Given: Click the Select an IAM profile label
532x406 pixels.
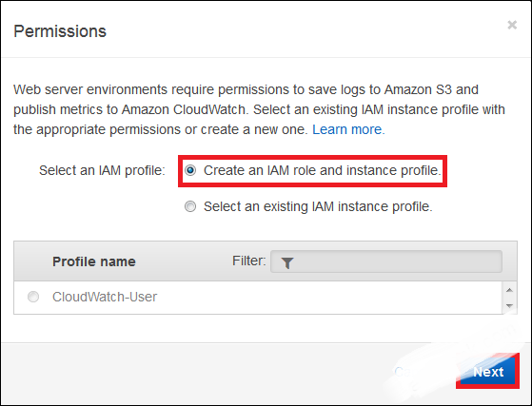Looking at the screenshot, I should click(102, 170).
